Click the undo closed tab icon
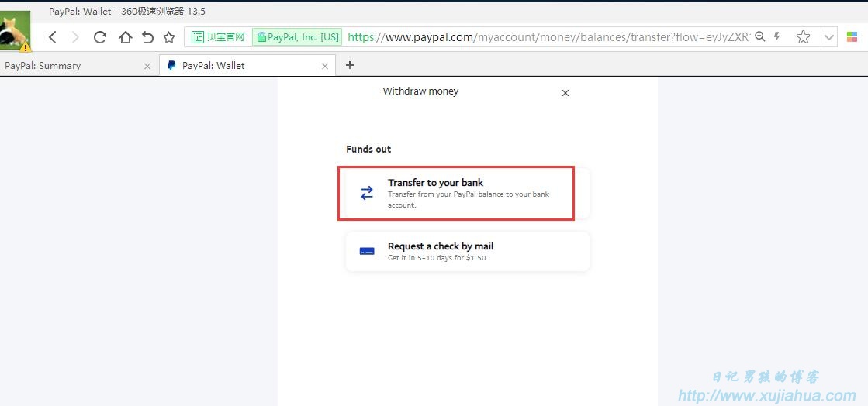Viewport: 868px width, 406px height. (x=147, y=37)
